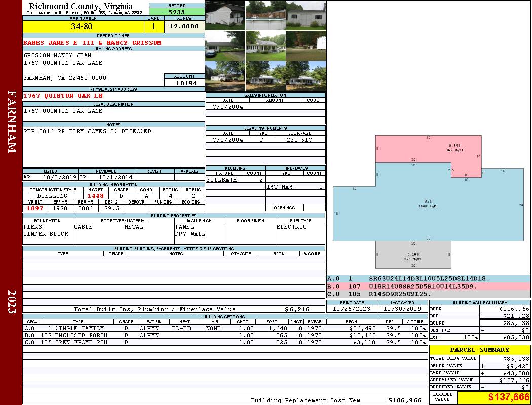Viewport: 532px width, 405px height.
Task: Click record number 5235
Action: click(177, 12)
